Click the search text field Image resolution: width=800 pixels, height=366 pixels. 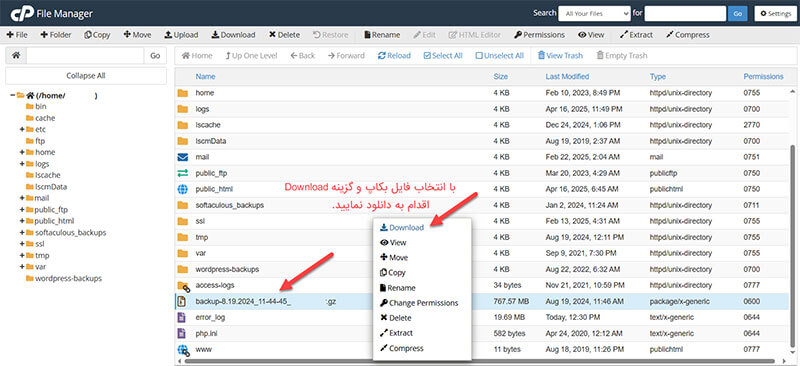(x=685, y=14)
